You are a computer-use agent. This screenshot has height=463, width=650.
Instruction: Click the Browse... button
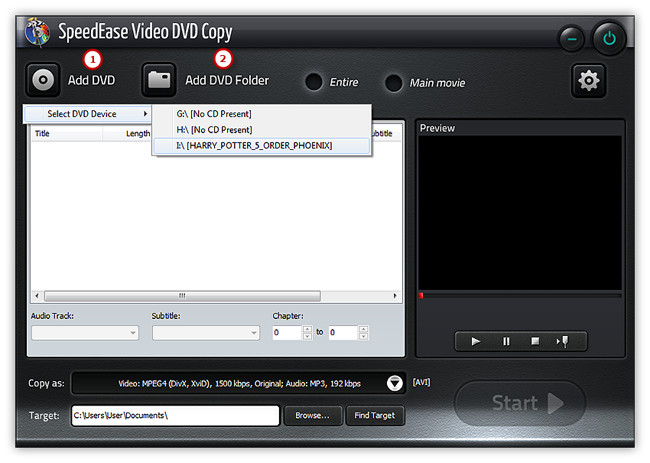[313, 415]
